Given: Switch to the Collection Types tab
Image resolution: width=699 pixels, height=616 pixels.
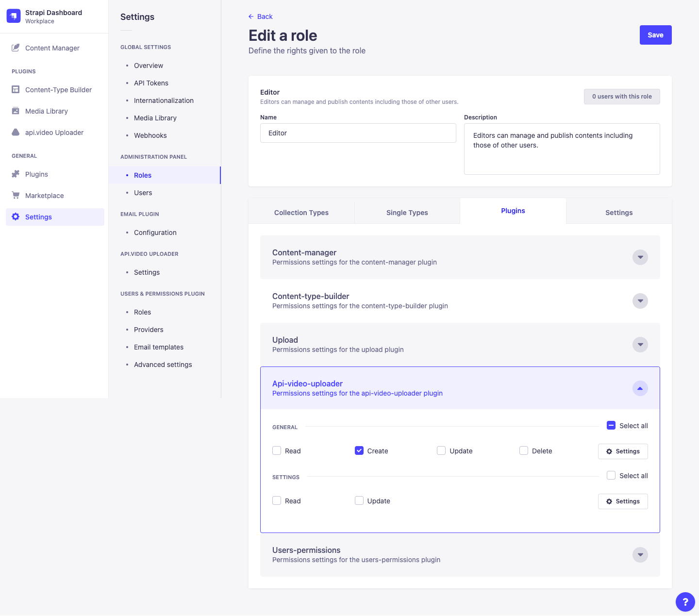Looking at the screenshot, I should pos(301,212).
